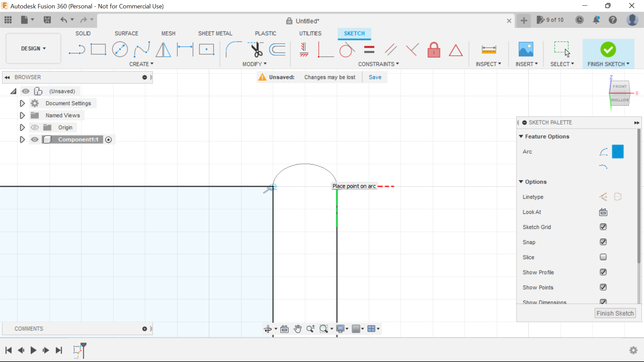
Task: Toggle visibility of (Unsaved) root
Action: click(25, 91)
